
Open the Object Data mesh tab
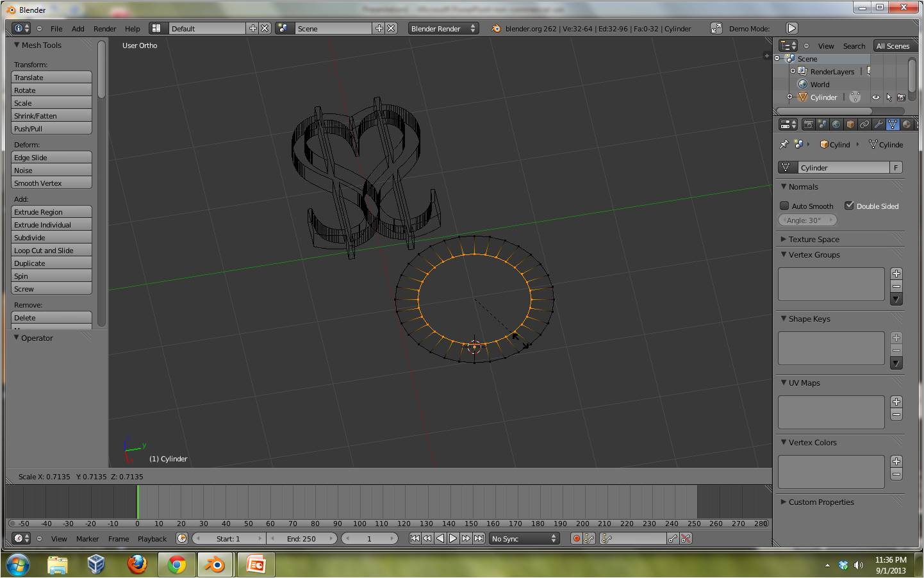point(893,124)
